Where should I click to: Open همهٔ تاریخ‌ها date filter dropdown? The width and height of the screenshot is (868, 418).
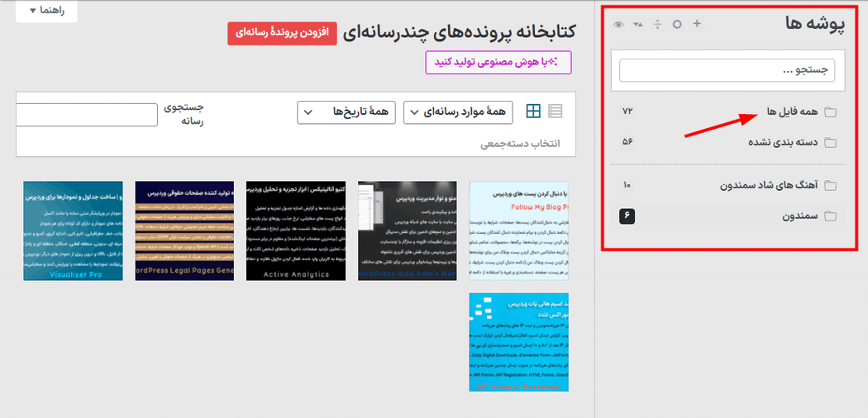point(346,112)
